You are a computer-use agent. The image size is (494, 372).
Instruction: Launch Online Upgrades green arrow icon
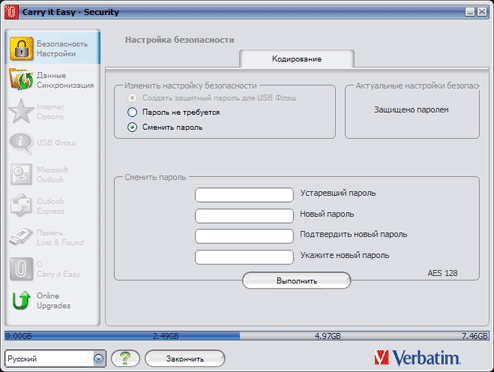coord(21,300)
